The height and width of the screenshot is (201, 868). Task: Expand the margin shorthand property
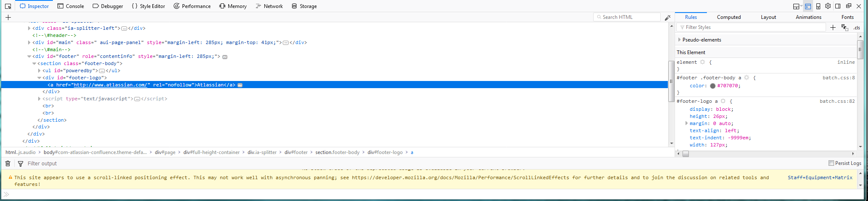click(x=686, y=123)
